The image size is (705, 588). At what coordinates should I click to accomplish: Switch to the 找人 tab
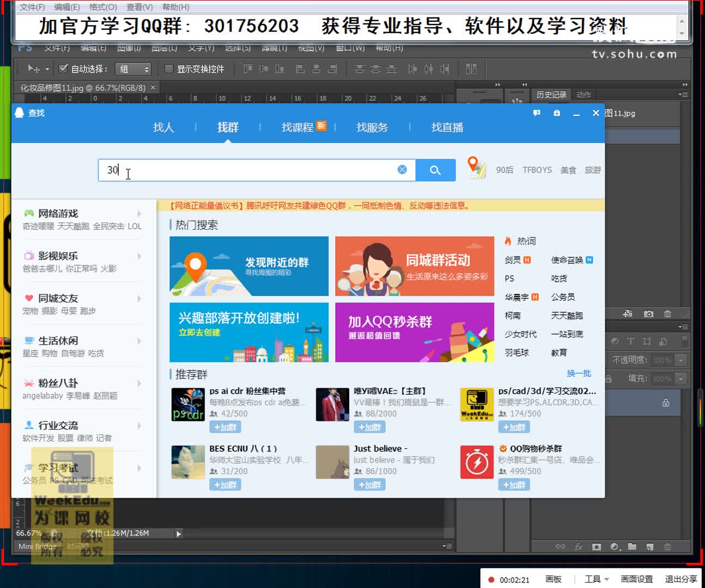click(x=163, y=127)
